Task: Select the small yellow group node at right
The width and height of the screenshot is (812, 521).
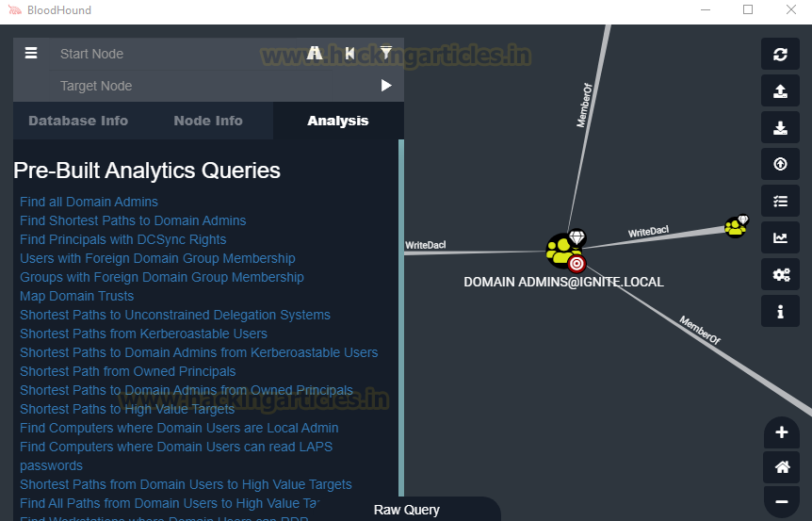Action: click(737, 226)
